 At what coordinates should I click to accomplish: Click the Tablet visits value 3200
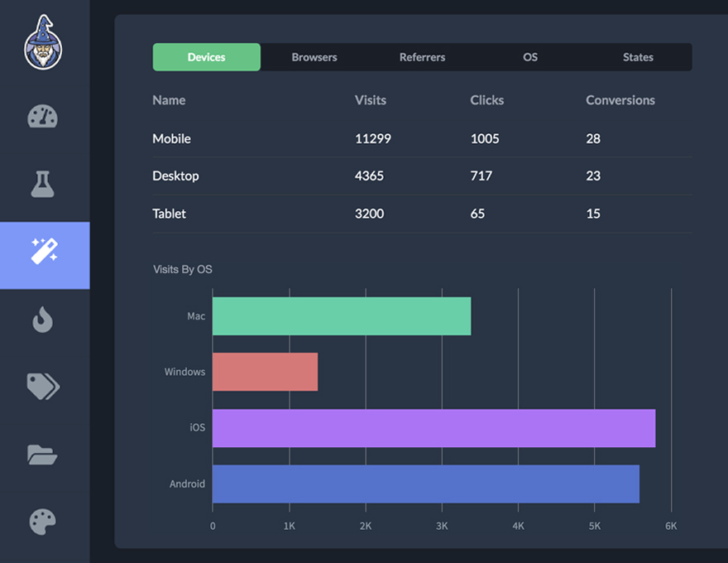point(369,214)
